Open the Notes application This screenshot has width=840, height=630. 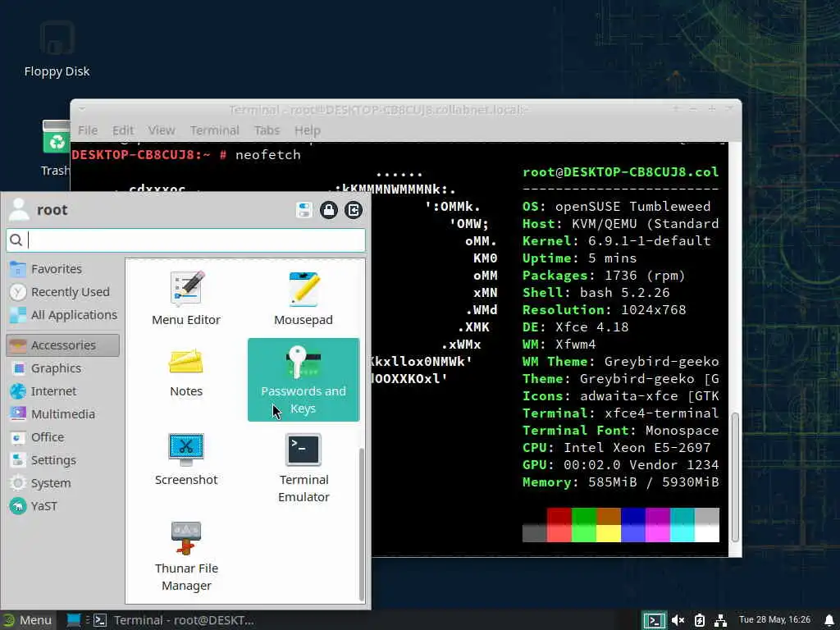point(186,373)
